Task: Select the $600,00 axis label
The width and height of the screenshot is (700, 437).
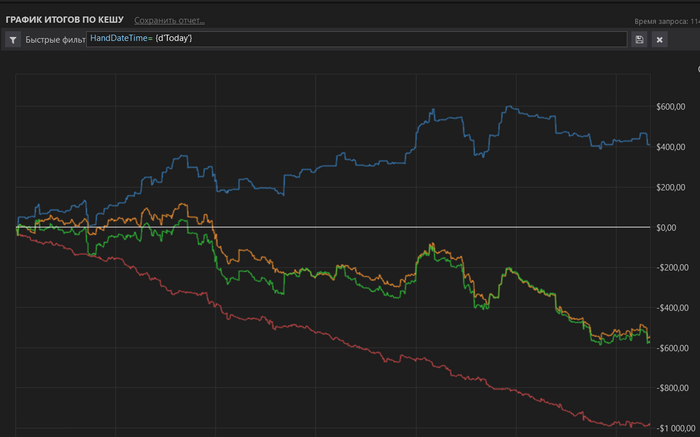Action: (671, 107)
